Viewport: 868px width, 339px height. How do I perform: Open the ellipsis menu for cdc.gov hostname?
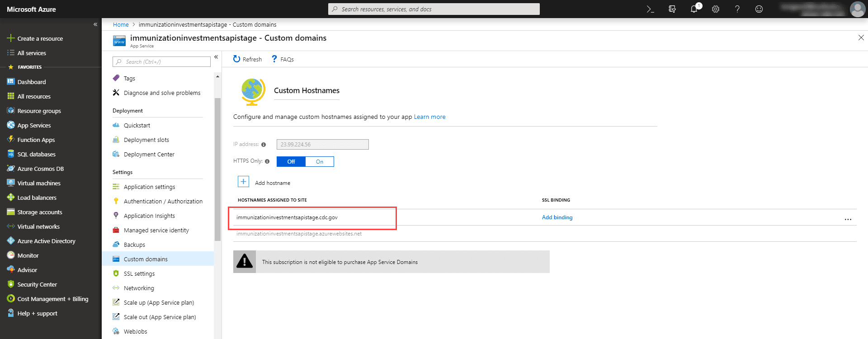pos(848,219)
